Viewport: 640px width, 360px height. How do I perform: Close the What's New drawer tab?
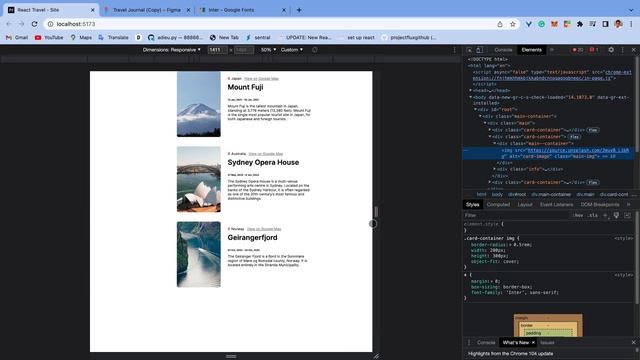point(533,342)
